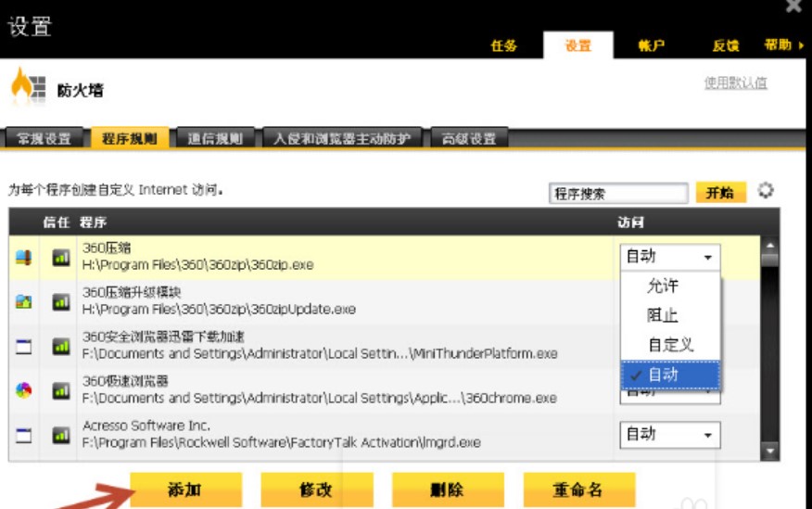This screenshot has width=812, height=509.
Task: Click the trust level icon for 360压缩
Action: [x=61, y=258]
